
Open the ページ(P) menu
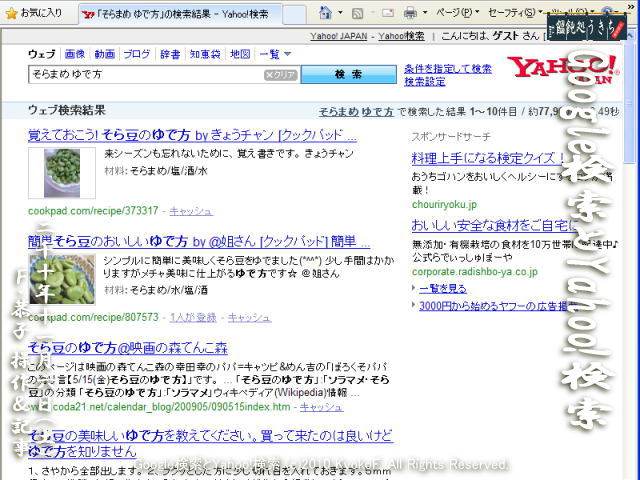tap(458, 13)
